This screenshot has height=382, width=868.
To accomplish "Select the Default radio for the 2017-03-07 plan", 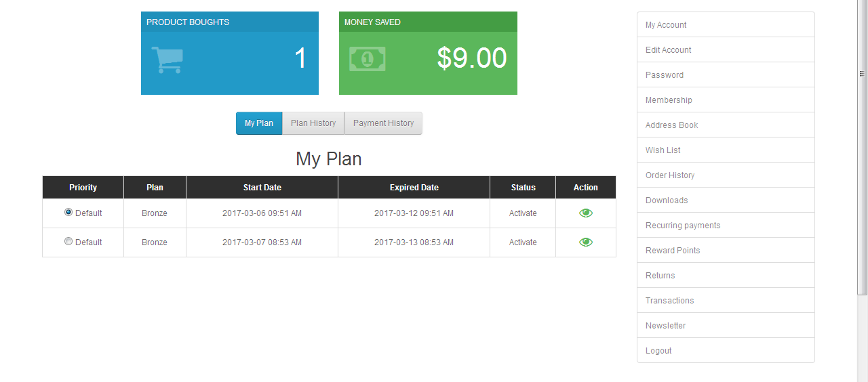I will (x=68, y=241).
